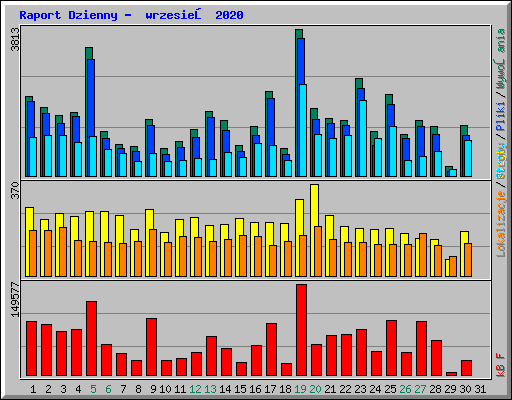Click the cyan bar for day 23
The width and height of the screenshot is (512, 400).
(x=363, y=138)
